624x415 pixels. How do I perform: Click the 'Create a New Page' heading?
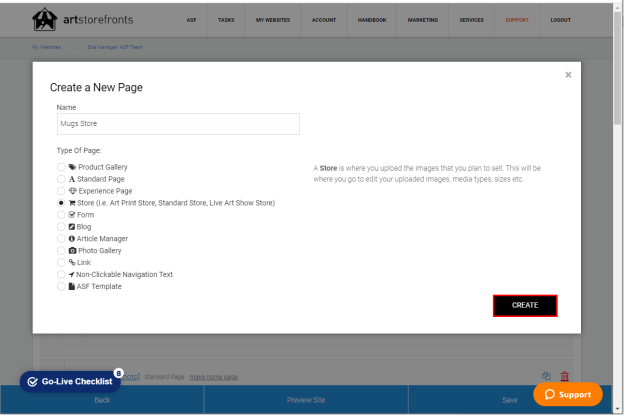(x=96, y=88)
